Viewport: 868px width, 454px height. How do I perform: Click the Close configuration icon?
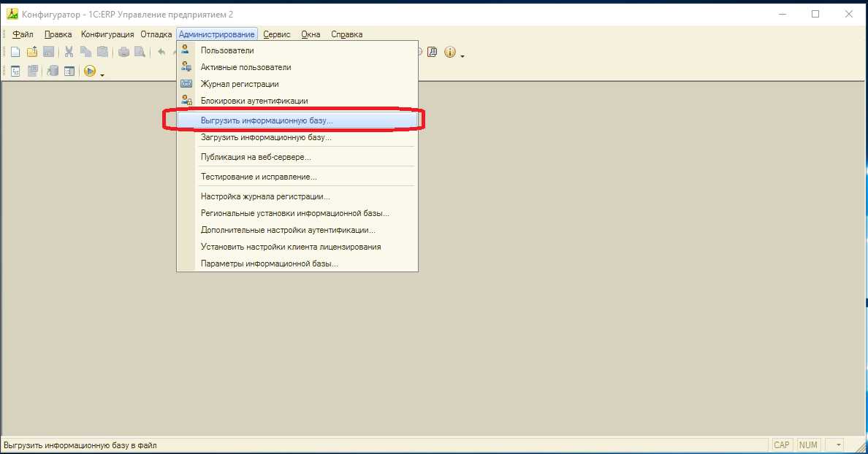33,72
